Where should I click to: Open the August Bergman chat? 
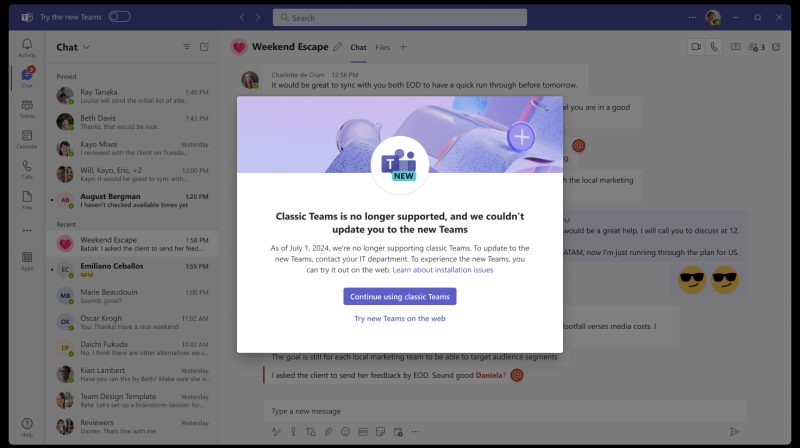point(132,200)
